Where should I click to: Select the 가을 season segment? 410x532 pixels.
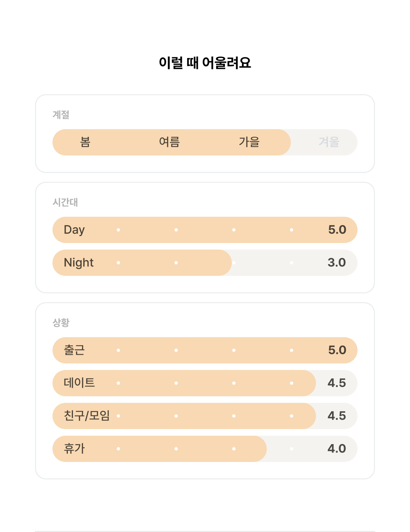pos(249,142)
